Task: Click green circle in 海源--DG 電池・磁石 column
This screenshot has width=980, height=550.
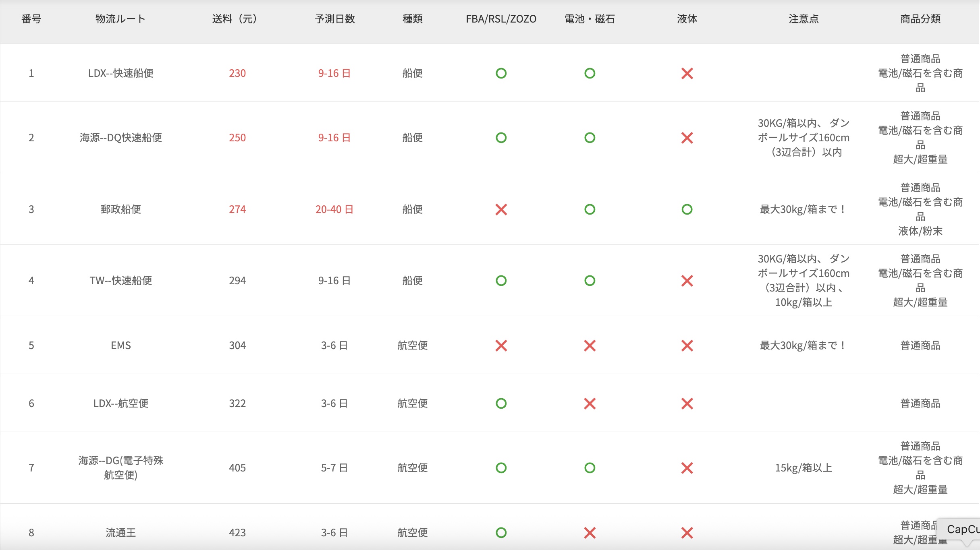Action: [590, 468]
